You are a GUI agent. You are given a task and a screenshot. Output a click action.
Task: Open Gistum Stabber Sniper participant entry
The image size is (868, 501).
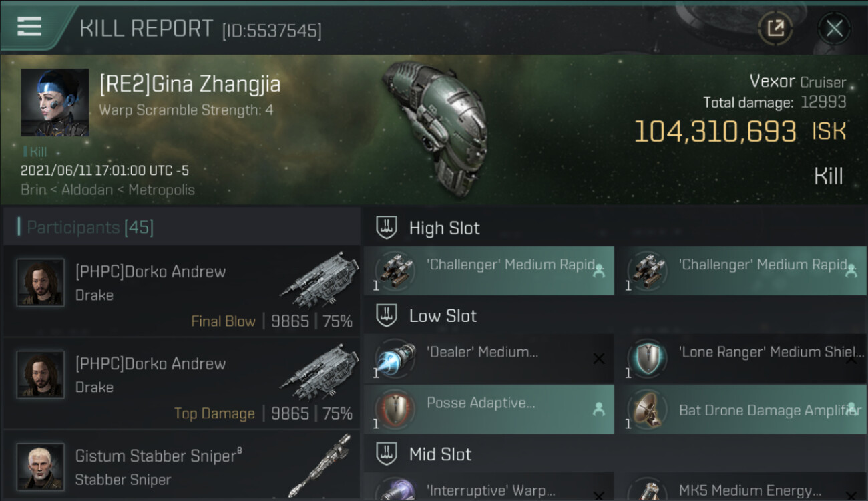coord(182,466)
